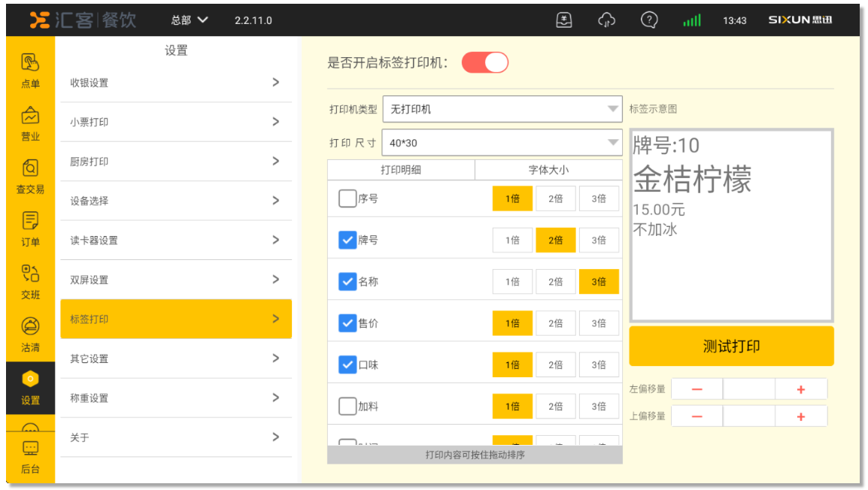Disable the label printer toggle switch
Screen dimensions: 868x490
(485, 62)
